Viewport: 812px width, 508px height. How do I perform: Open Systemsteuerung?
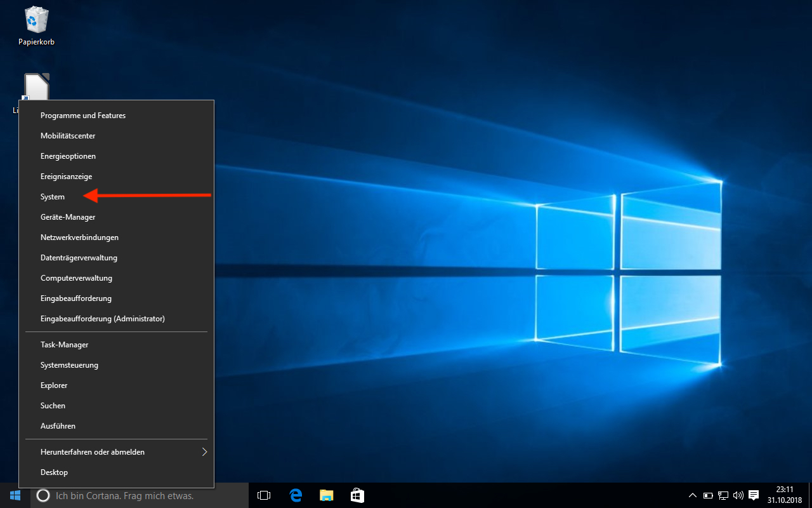[x=116, y=365]
